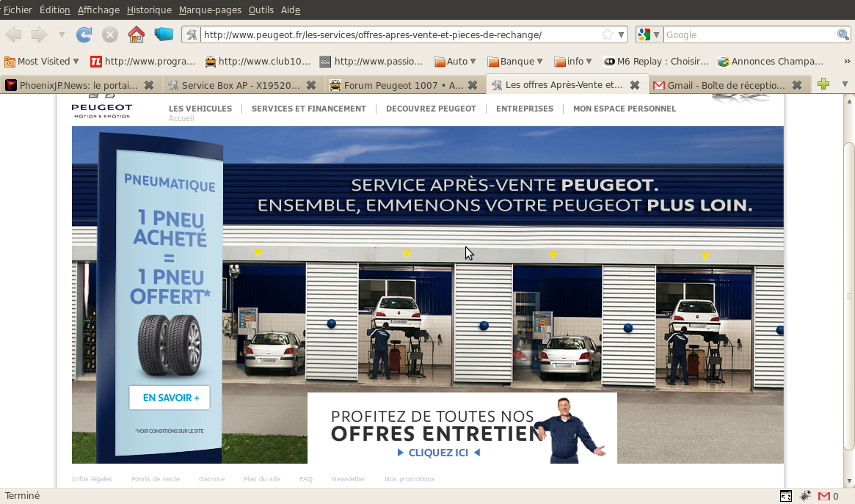Expand the Most Visited bookmarks dropdown
855x504 pixels.
pyautogui.click(x=41, y=62)
